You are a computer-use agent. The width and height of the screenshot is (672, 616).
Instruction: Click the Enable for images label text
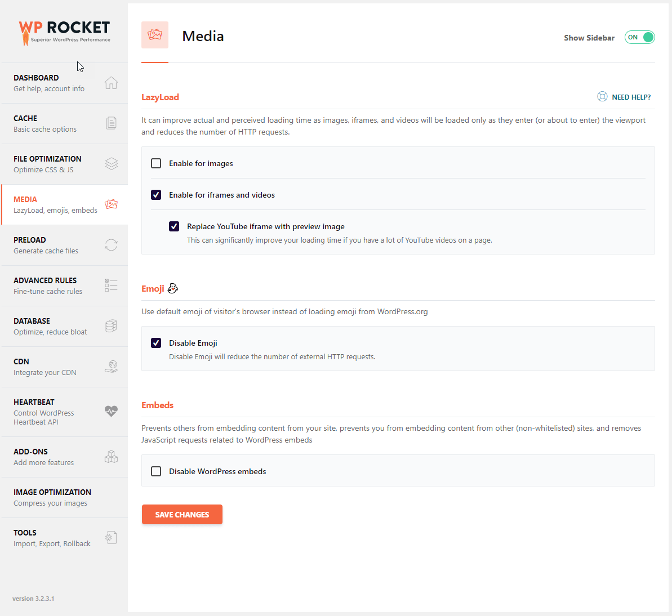tap(201, 163)
